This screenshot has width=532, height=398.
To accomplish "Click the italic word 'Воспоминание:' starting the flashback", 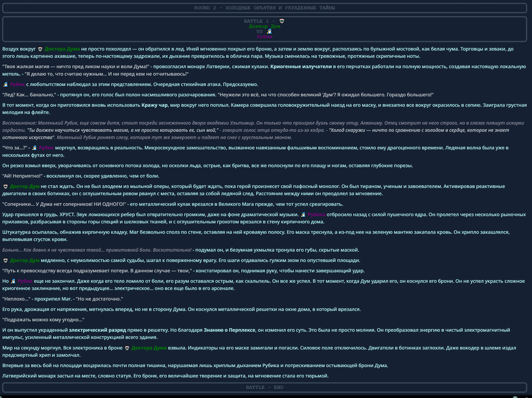I will (19, 123).
